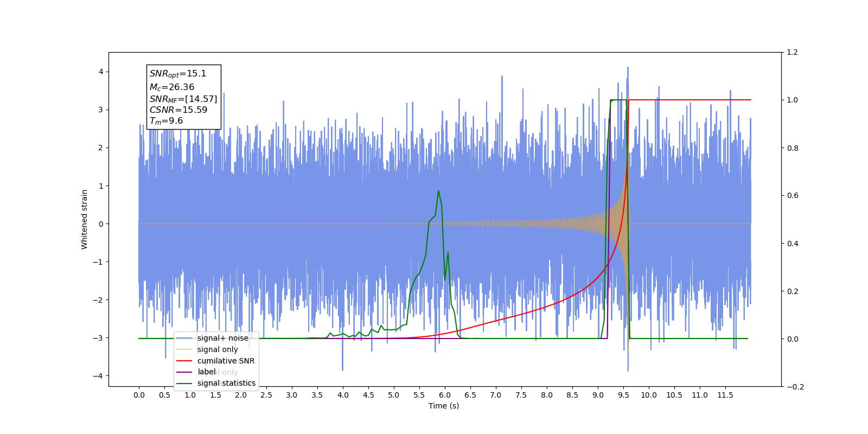Click the −1 tick on the strain axis

pos(98,262)
